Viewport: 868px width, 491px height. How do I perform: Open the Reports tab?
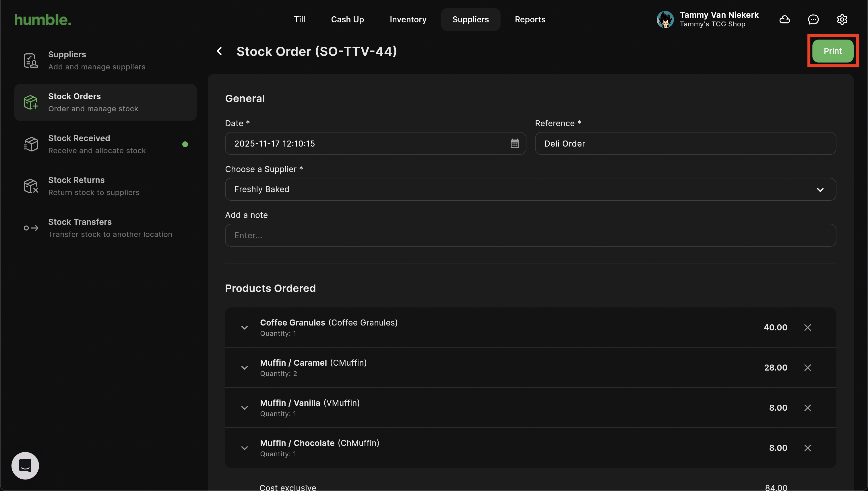coord(530,20)
